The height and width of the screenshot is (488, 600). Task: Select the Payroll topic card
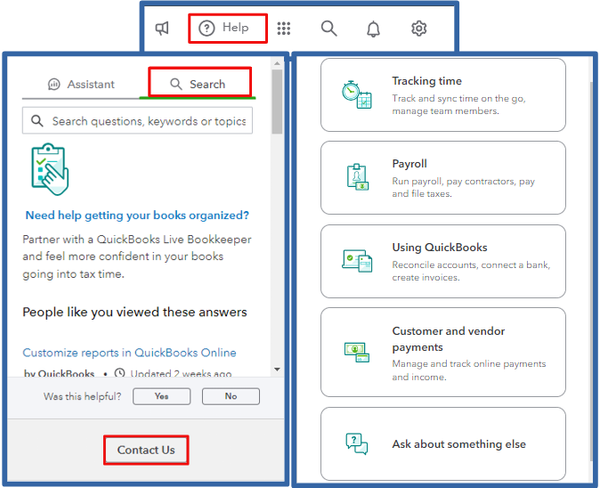tap(443, 178)
